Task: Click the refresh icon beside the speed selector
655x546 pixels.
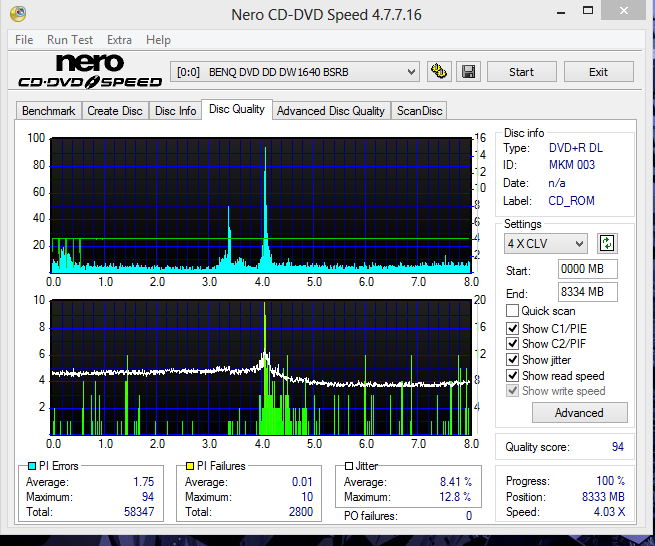Action: [607, 243]
